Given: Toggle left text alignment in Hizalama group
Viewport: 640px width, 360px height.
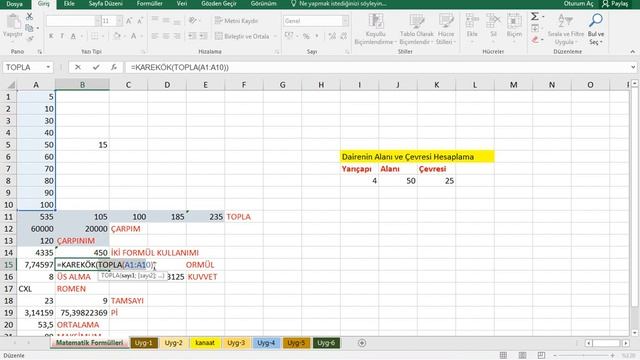Looking at the screenshot, I should [x=155, y=36].
